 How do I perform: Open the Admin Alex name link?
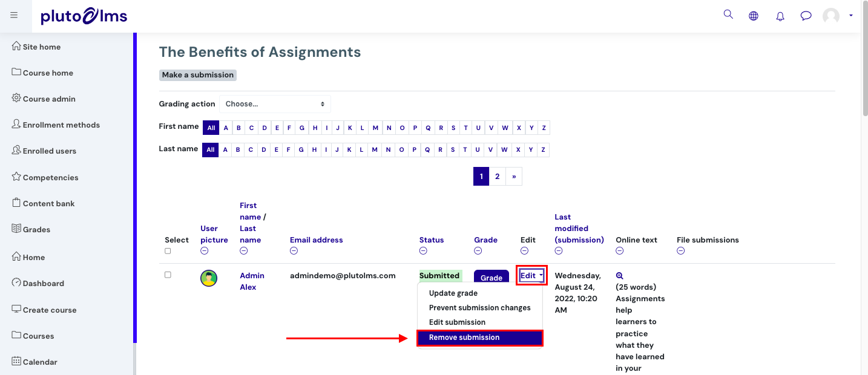click(252, 281)
